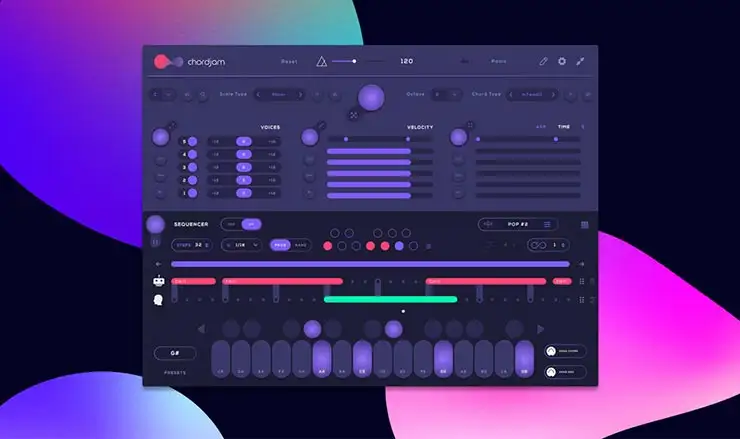Click the head profile icon on green track

[x=159, y=300]
